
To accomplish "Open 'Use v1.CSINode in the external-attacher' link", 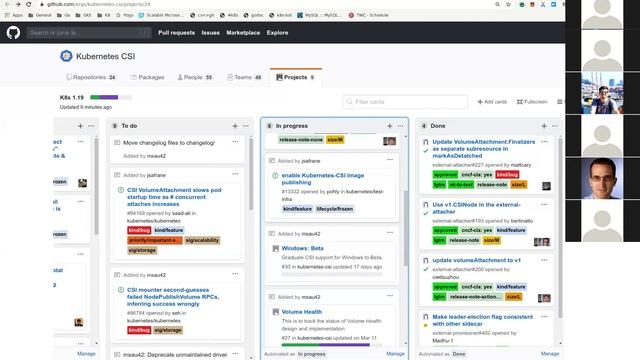I will (476, 208).
